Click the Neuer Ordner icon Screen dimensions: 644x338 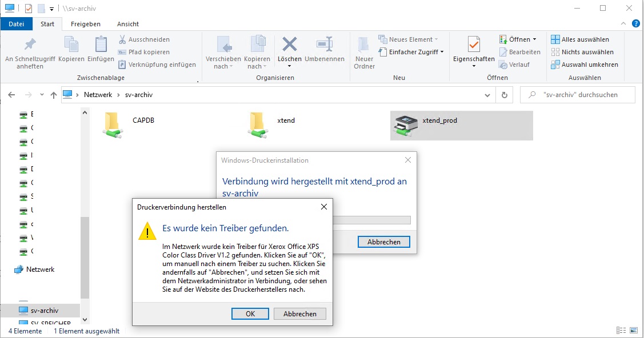point(364,46)
